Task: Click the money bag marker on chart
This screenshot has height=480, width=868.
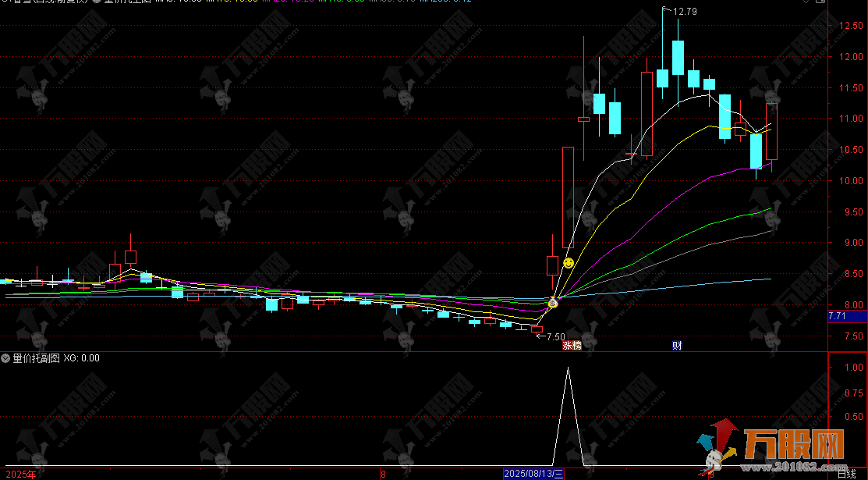Action: (552, 303)
